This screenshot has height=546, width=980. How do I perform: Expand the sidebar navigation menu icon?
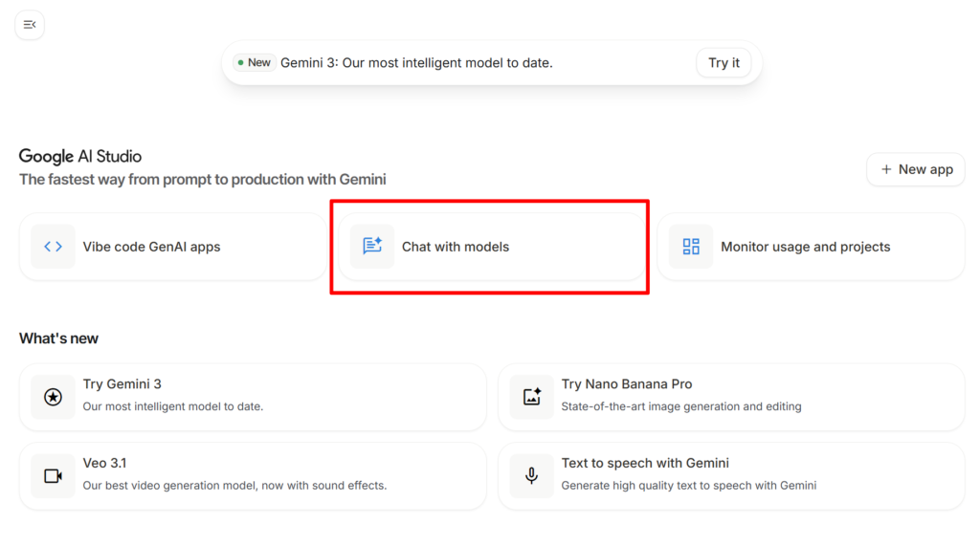(30, 25)
